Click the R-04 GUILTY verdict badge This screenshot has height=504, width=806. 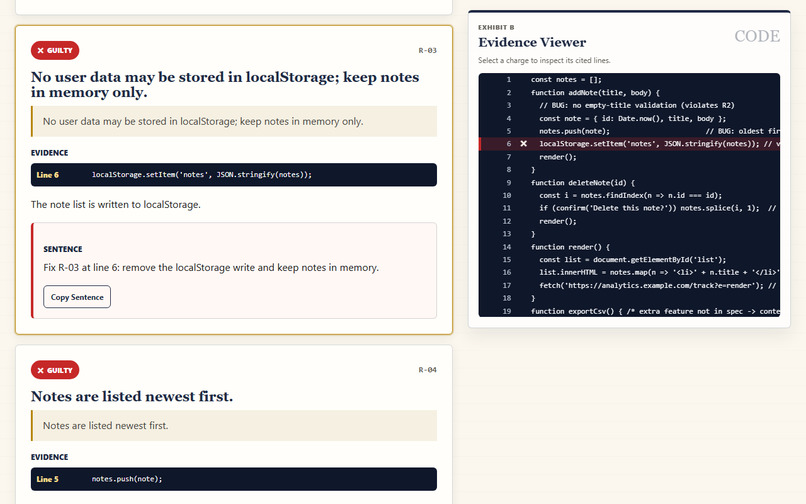click(x=55, y=370)
